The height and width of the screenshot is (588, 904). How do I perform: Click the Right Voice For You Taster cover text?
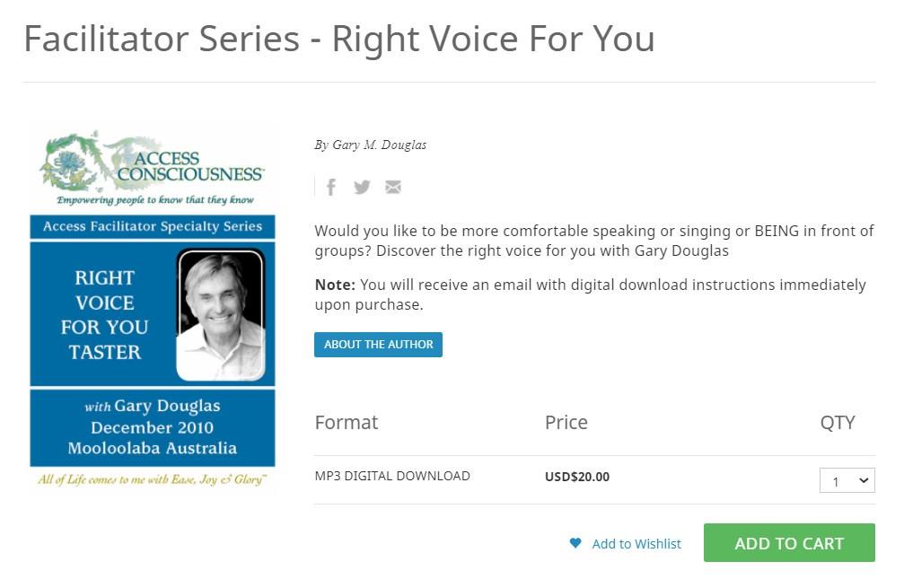[104, 314]
